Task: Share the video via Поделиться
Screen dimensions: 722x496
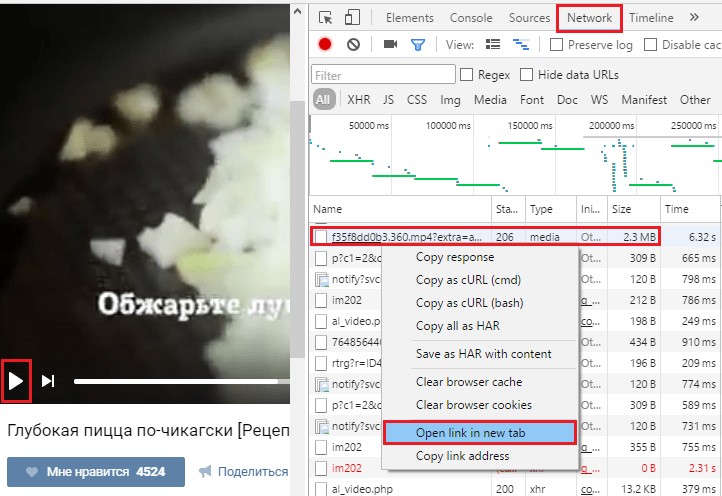Action: (x=244, y=472)
